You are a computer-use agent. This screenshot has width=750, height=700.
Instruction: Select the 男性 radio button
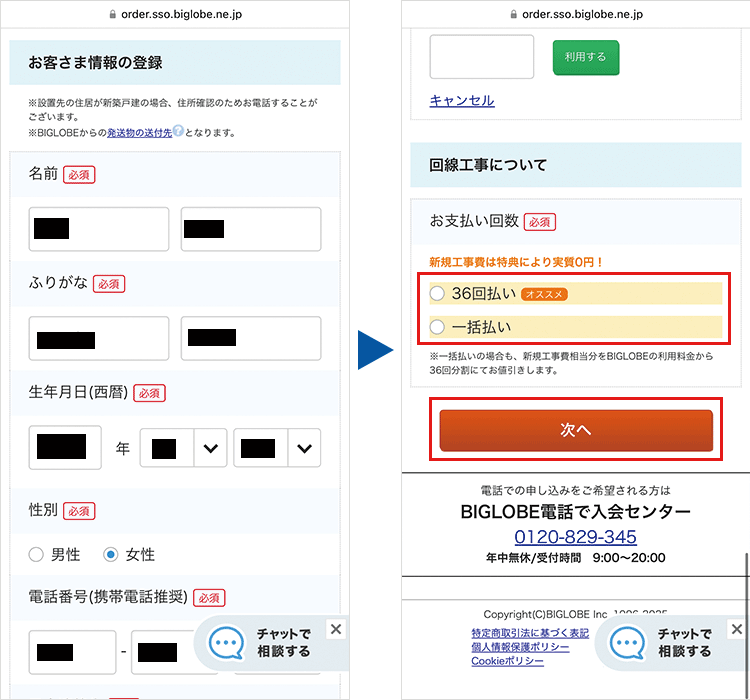click(36, 555)
